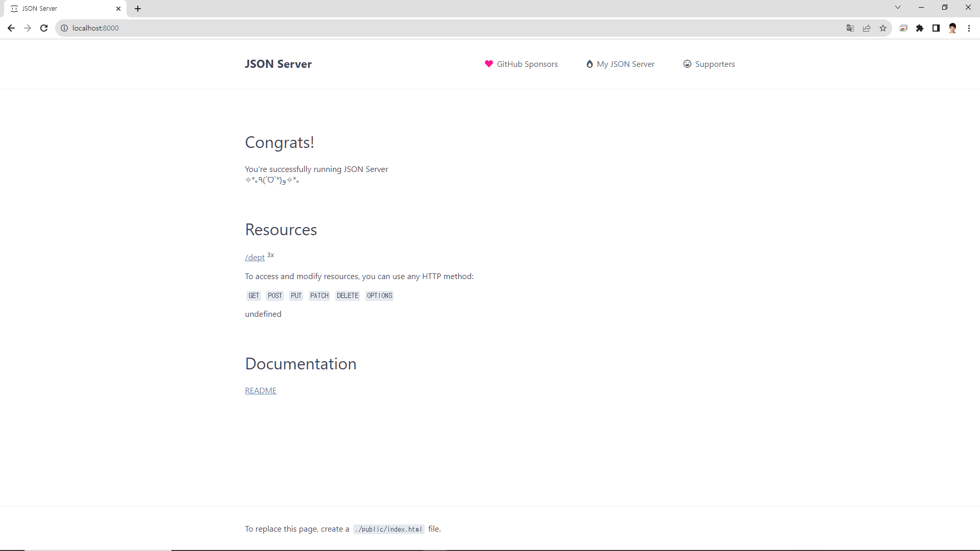This screenshot has width=980, height=551.
Task: Open Chrome's three-dot menu
Action: pos(969,28)
